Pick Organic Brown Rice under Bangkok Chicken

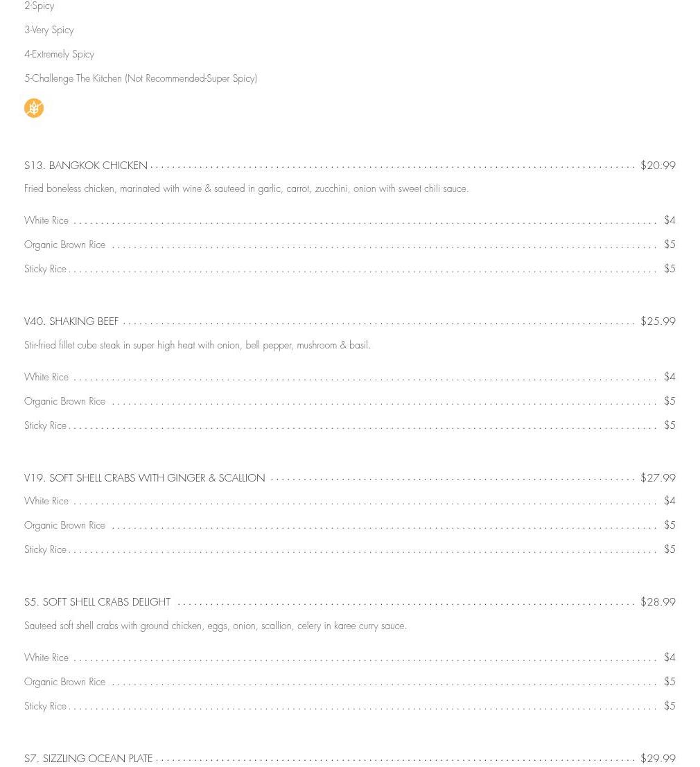[64, 245]
